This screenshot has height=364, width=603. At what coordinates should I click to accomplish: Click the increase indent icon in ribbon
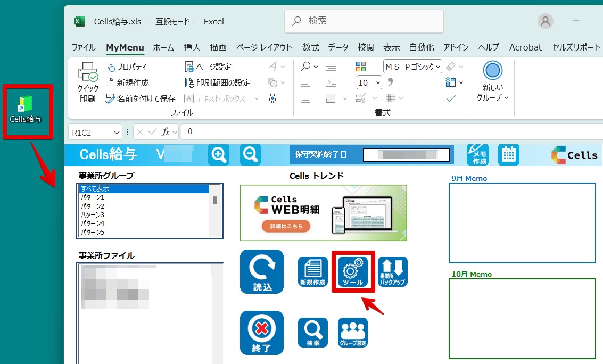coord(331,82)
